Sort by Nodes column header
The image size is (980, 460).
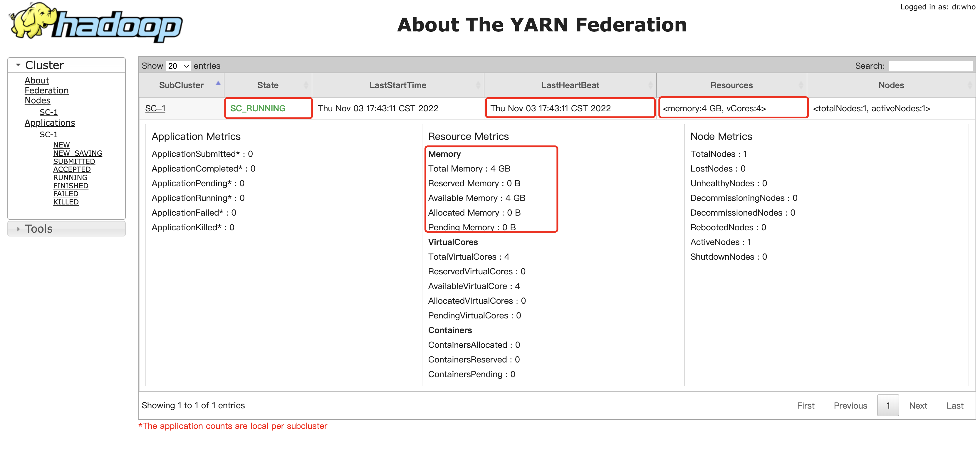click(891, 85)
